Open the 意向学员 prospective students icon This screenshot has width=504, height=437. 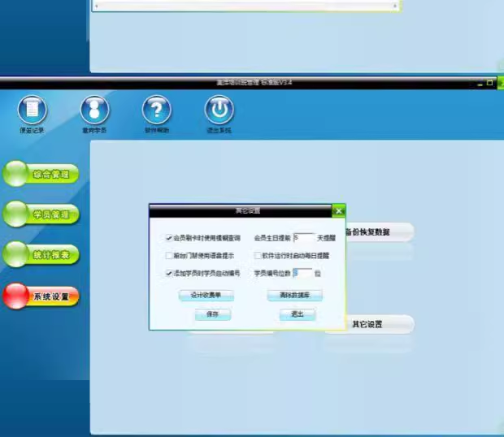click(94, 110)
